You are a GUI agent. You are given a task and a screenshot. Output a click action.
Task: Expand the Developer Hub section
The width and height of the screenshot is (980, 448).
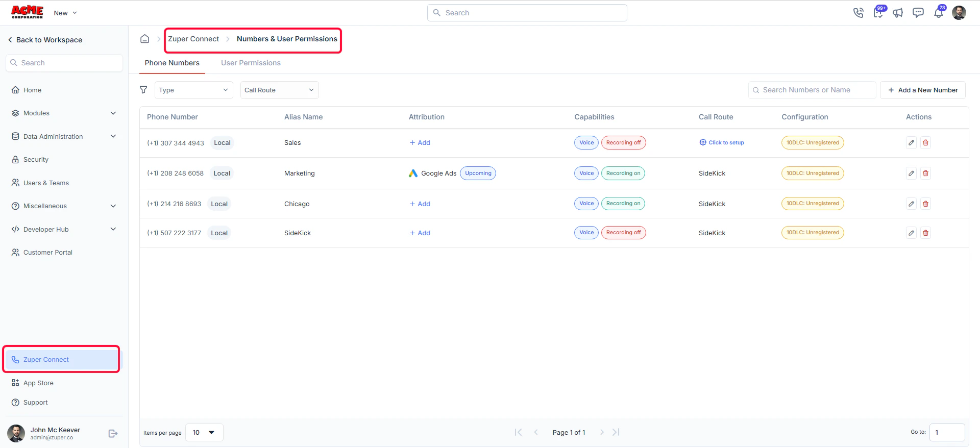tap(64, 229)
